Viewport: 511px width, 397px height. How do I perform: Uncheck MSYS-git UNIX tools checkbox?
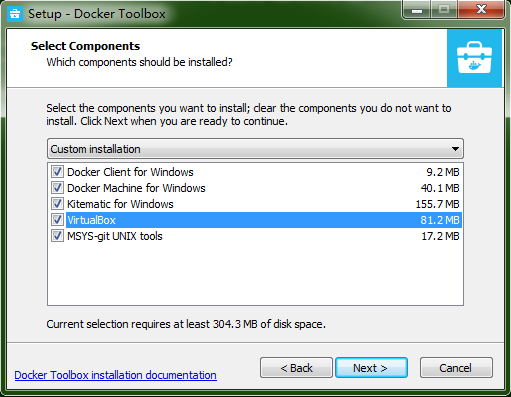[57, 236]
